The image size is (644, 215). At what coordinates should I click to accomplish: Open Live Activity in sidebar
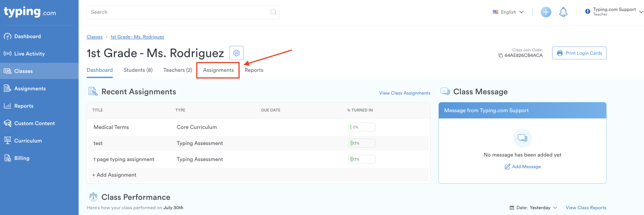[x=29, y=54]
